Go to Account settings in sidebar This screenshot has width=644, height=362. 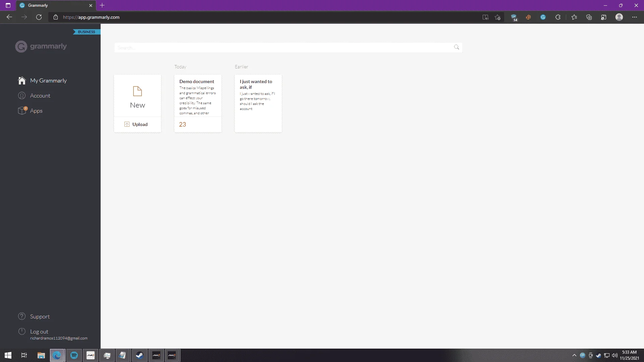click(x=34, y=96)
